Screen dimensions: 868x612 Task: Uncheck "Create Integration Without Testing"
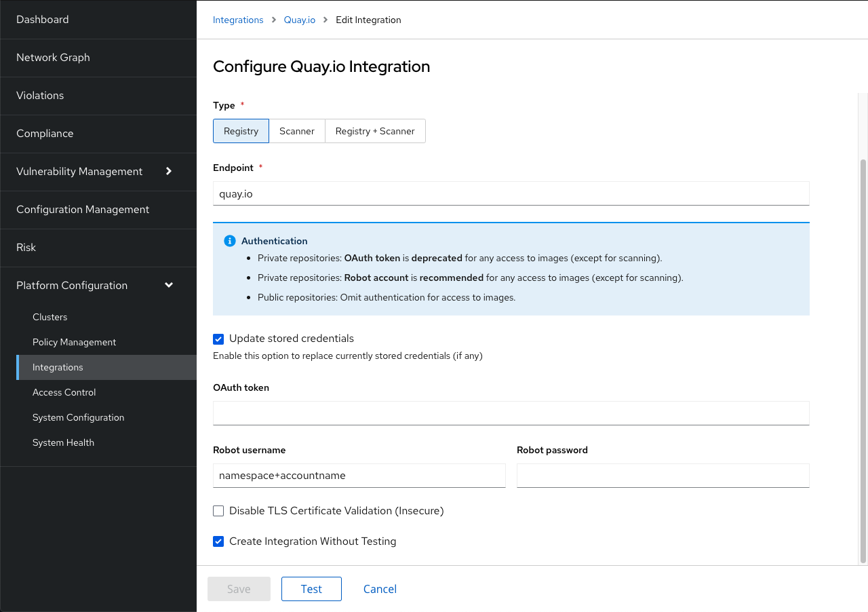[x=218, y=541]
